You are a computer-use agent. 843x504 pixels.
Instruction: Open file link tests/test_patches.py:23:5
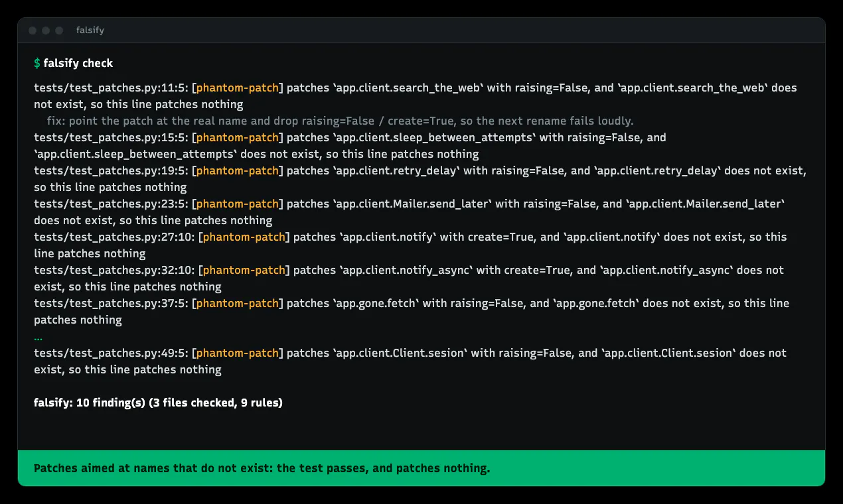(110, 204)
